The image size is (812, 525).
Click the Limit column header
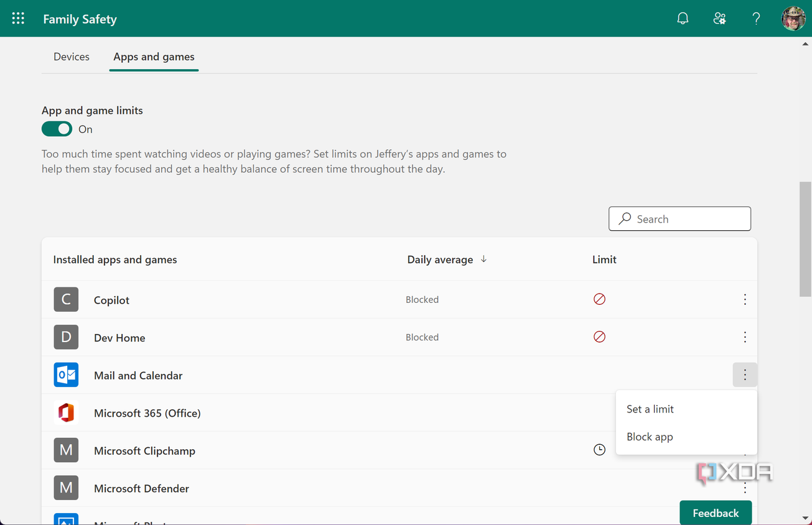click(604, 259)
